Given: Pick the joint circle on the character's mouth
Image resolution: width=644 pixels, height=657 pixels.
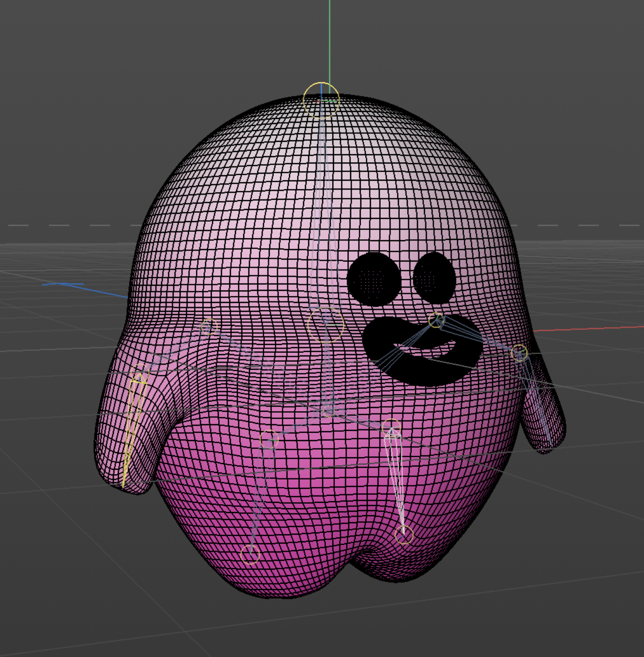Looking at the screenshot, I should pyautogui.click(x=436, y=320).
